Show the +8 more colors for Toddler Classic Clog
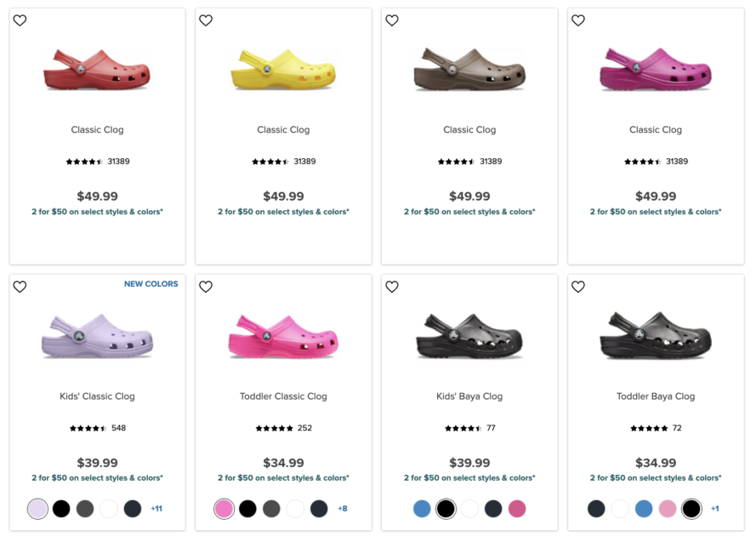Image resolution: width=756 pixels, height=536 pixels. pyautogui.click(x=343, y=508)
